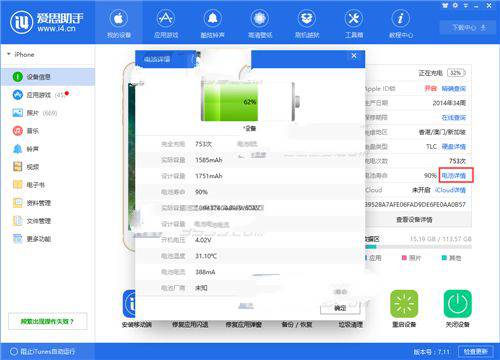Toggle 阻止iTunes自动运行 option

[14, 351]
